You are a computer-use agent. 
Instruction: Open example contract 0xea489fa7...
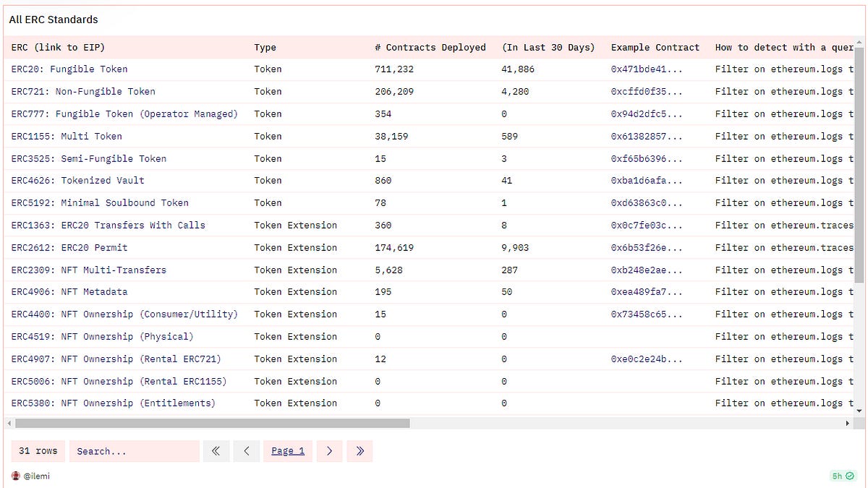pos(647,292)
